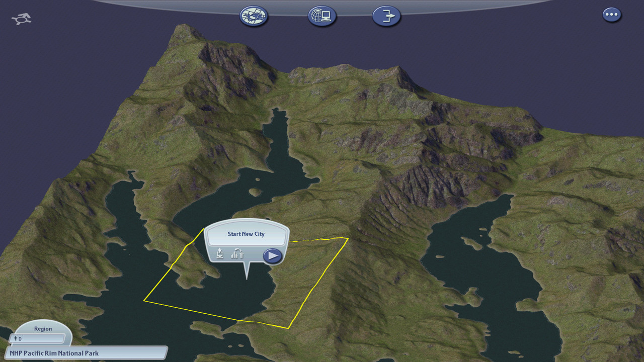The height and width of the screenshot is (362, 644).
Task: Select the small island in central inlet
Action: [255, 192]
